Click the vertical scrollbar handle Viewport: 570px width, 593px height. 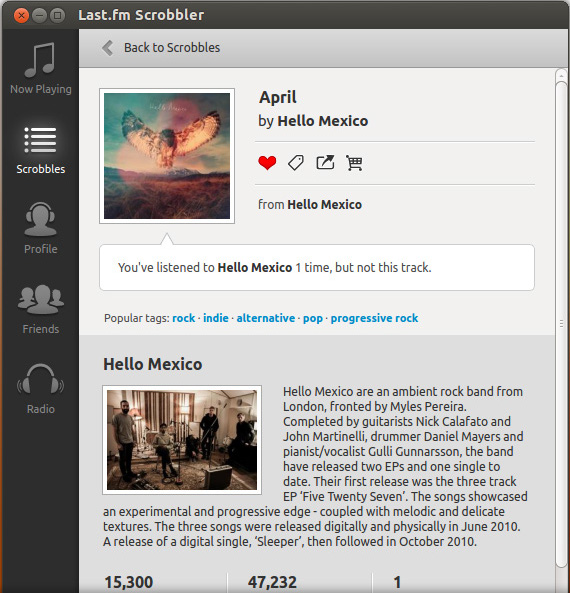pyautogui.click(x=562, y=324)
